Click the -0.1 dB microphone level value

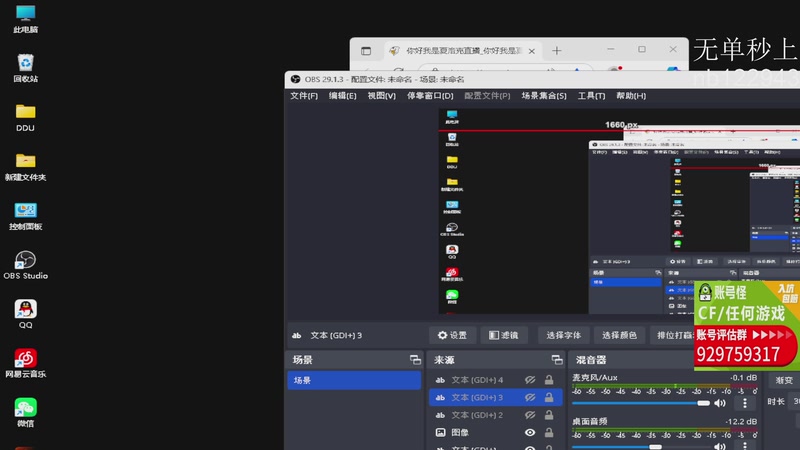point(743,378)
